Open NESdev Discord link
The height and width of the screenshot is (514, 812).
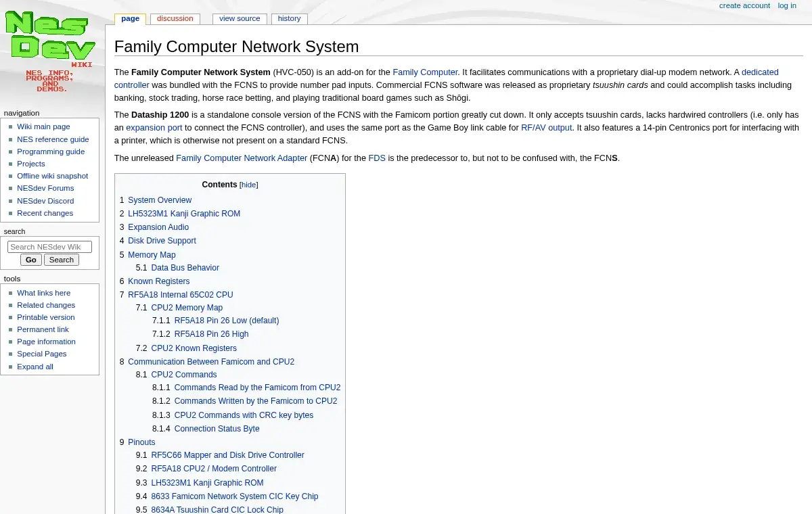[x=45, y=201]
